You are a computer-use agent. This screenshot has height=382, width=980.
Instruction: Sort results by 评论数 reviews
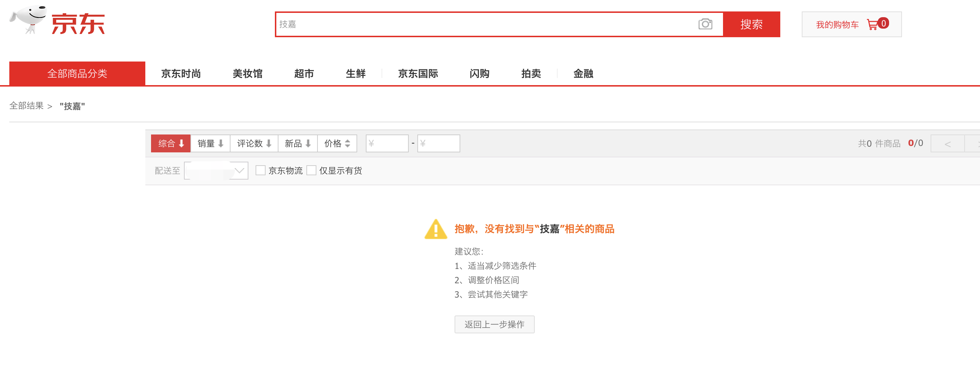[254, 144]
